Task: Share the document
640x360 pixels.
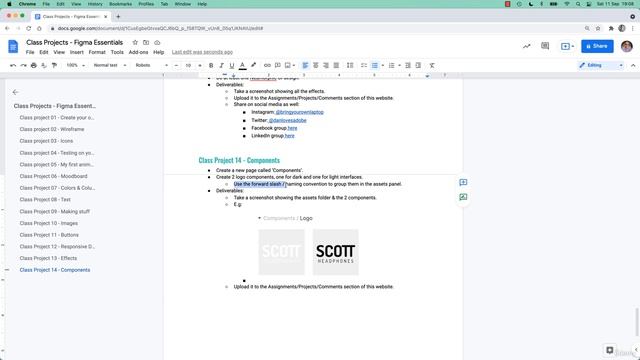Action: 597,46
